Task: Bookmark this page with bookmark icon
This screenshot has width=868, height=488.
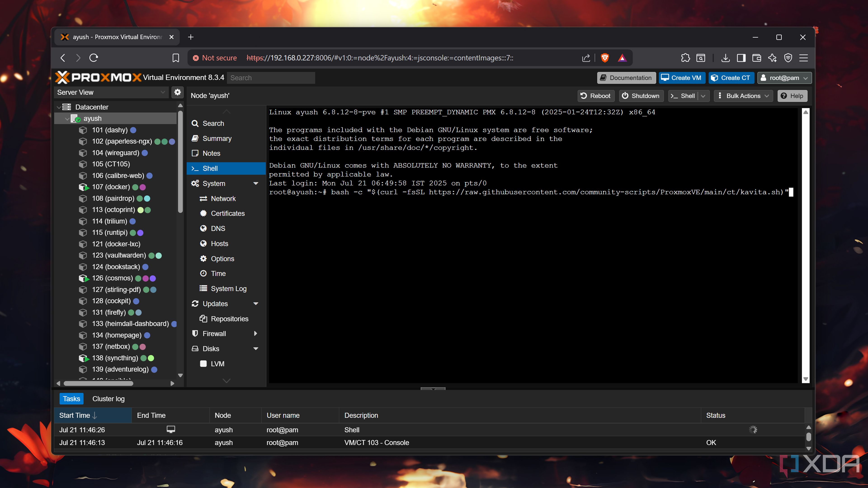Action: click(x=176, y=58)
